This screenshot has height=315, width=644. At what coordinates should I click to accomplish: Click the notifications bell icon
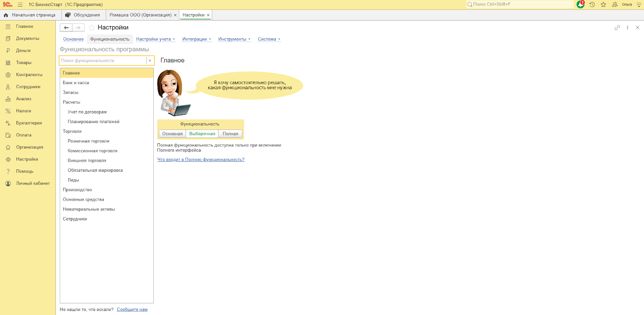coord(580,4)
